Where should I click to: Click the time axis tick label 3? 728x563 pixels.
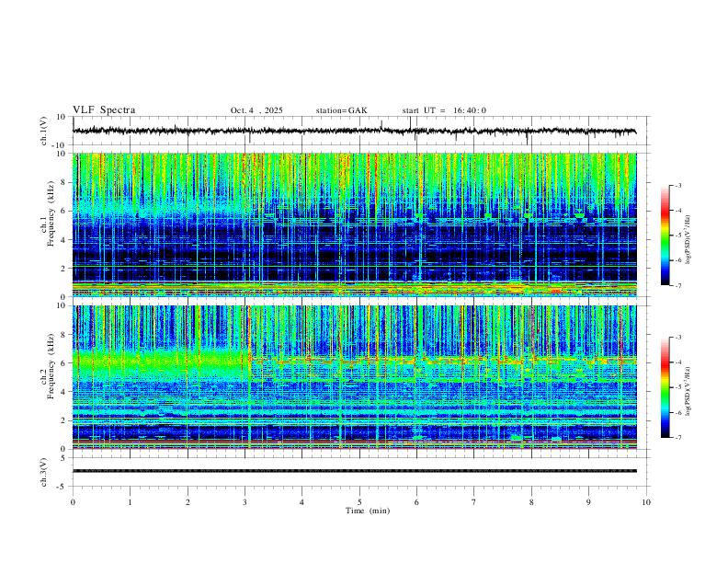[x=245, y=502]
